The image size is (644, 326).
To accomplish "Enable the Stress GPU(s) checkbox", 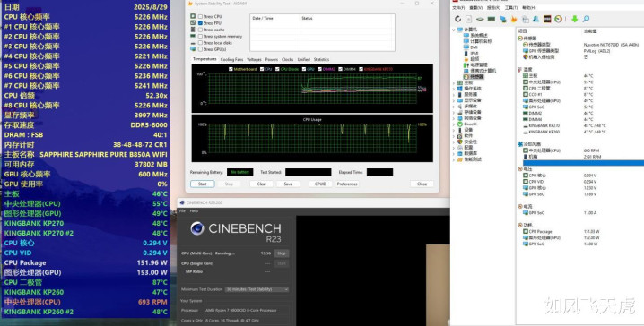I will (200, 49).
